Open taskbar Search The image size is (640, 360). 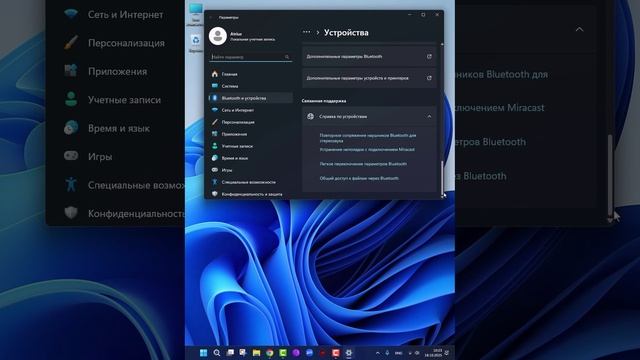pos(217,353)
